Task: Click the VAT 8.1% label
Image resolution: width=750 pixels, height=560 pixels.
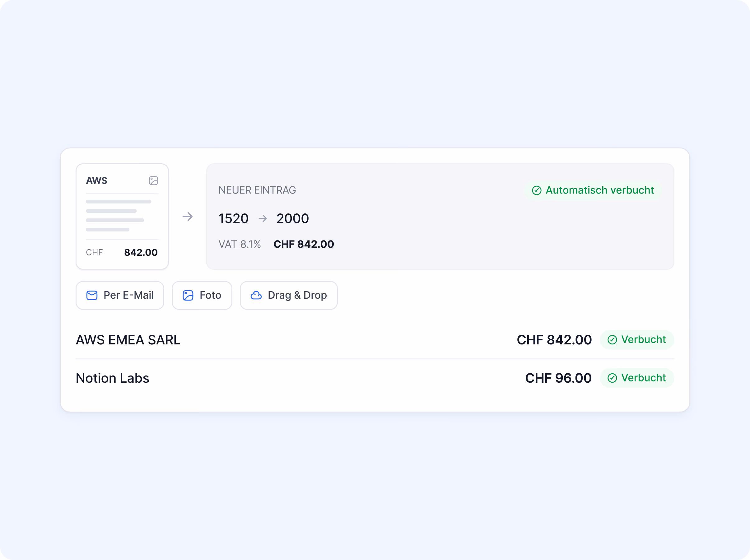Action: coord(240,244)
